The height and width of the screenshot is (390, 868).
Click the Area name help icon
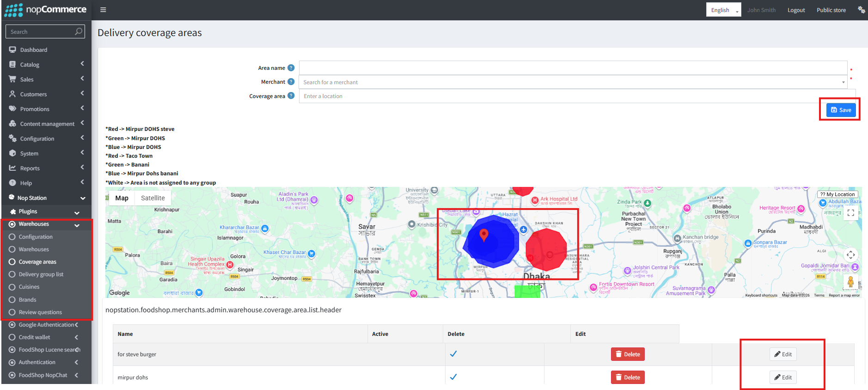tap(291, 68)
